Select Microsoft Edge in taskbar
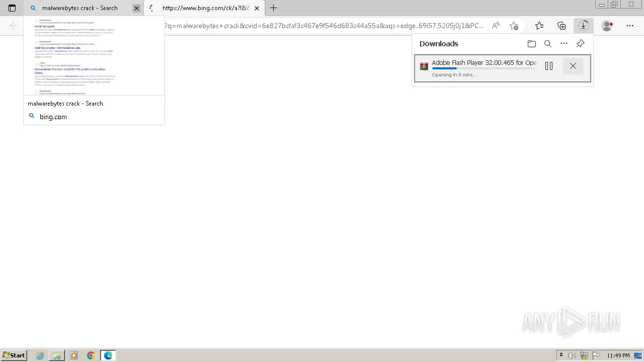The image size is (644, 362). [108, 355]
